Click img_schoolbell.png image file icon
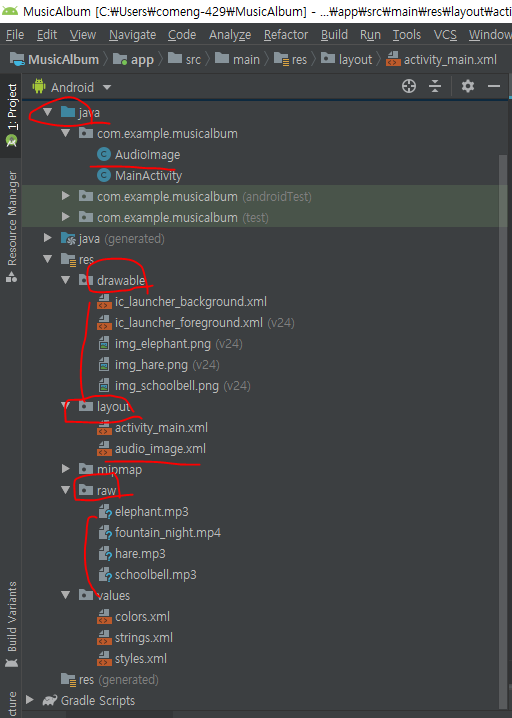Screen dimensions: 512x718 tap(104, 386)
